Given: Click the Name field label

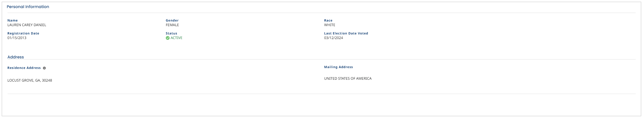Looking at the screenshot, I should pyautogui.click(x=12, y=20).
